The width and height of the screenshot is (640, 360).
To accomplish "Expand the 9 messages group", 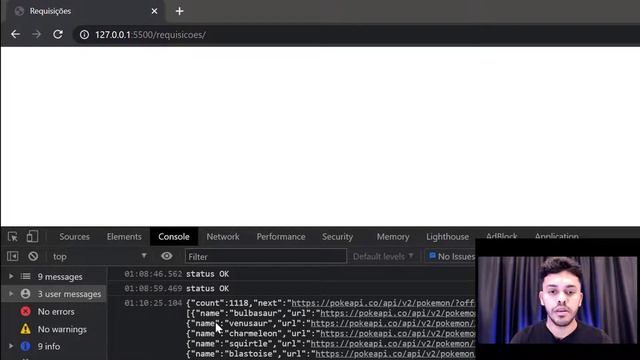I will pos(11,277).
